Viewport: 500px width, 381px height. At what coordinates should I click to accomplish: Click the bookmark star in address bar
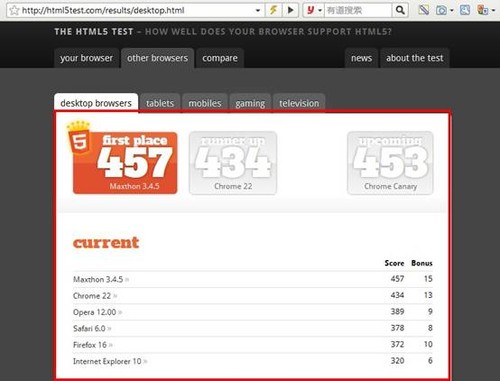click(x=14, y=10)
